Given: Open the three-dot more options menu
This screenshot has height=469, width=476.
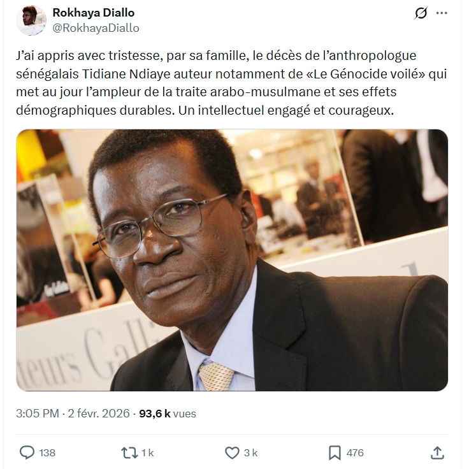Looking at the screenshot, I should click(442, 13).
